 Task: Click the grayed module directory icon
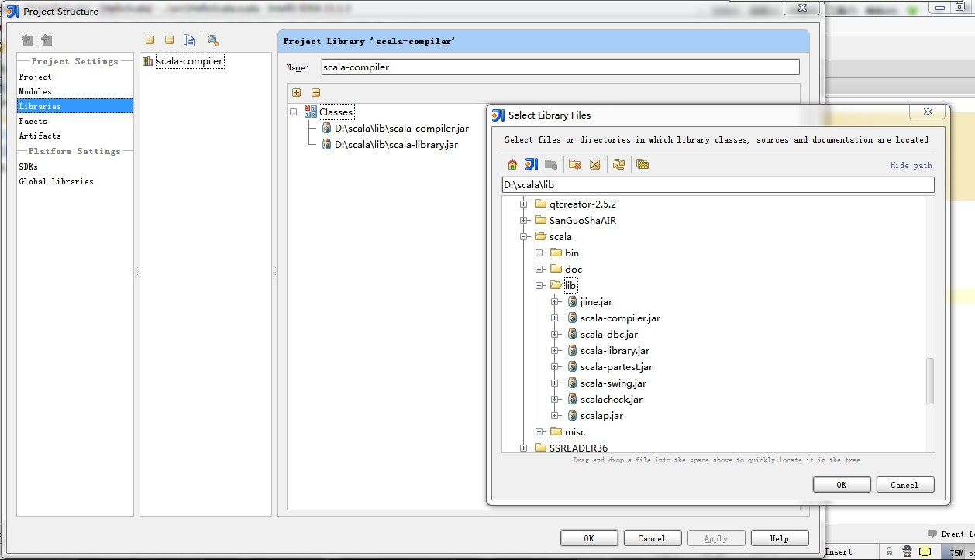(x=551, y=164)
